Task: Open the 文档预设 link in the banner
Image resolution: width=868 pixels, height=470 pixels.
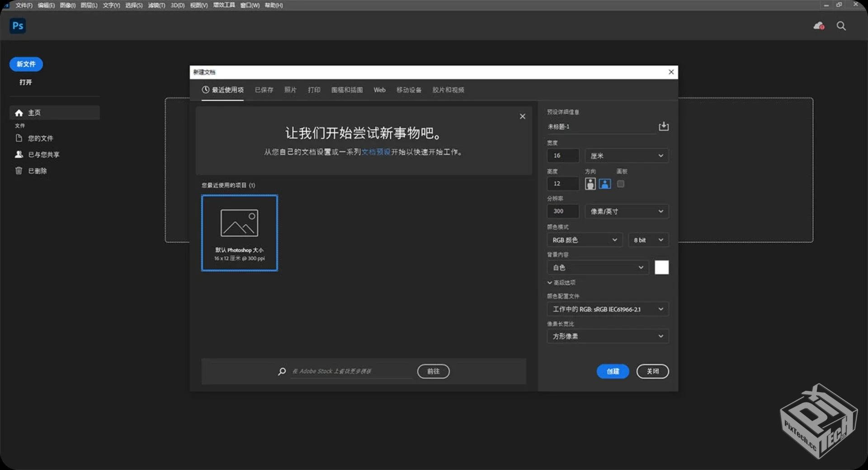Action: [x=376, y=152]
